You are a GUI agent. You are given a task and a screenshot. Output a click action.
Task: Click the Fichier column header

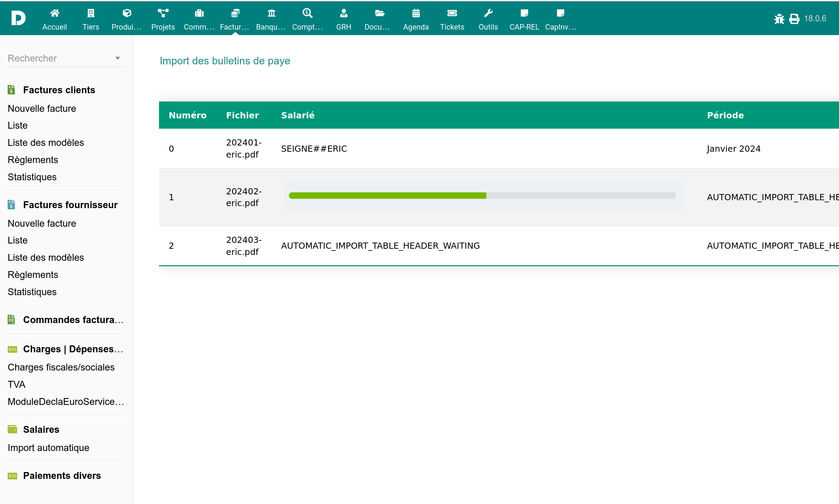(242, 115)
